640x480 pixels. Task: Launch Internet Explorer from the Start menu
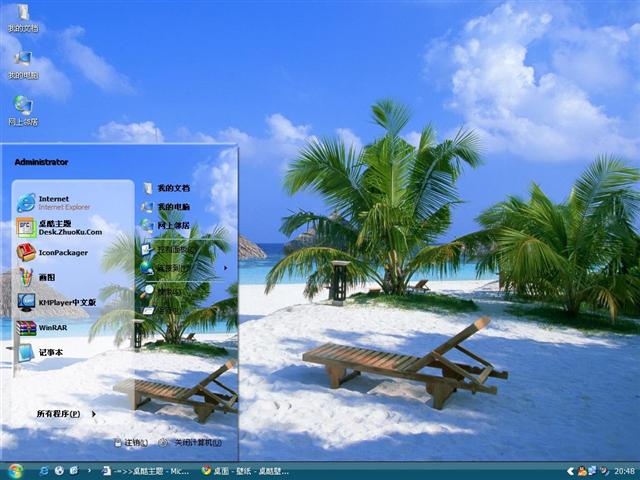[x=53, y=203]
